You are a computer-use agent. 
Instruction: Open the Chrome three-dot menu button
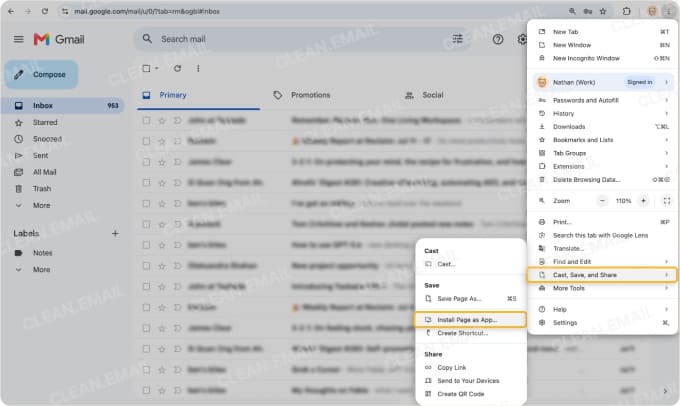(668, 11)
